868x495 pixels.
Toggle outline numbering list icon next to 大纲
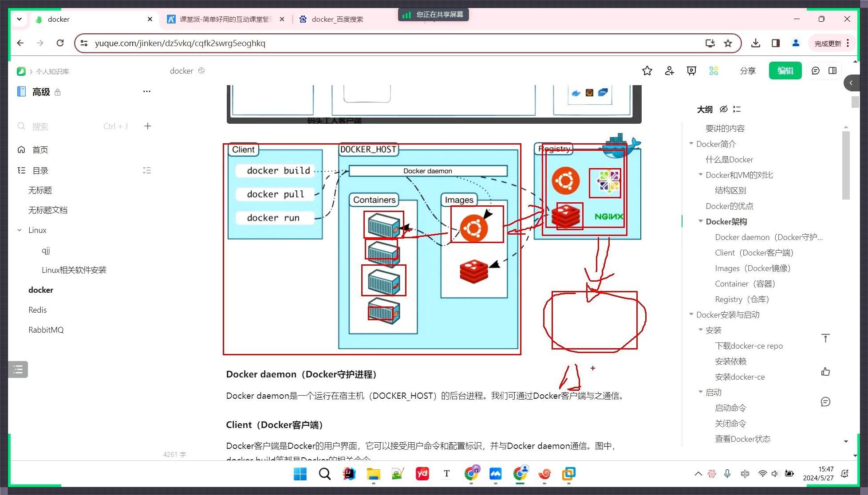tap(737, 109)
